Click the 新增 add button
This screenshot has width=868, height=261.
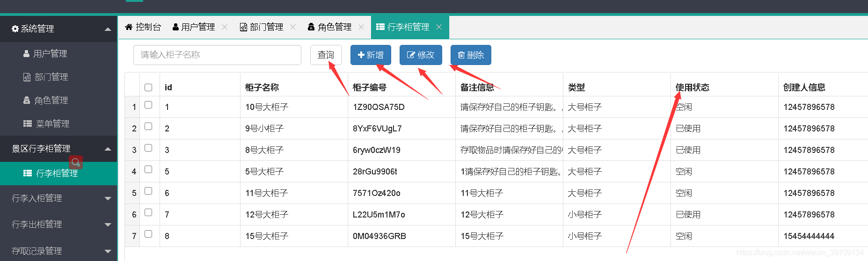click(x=371, y=55)
